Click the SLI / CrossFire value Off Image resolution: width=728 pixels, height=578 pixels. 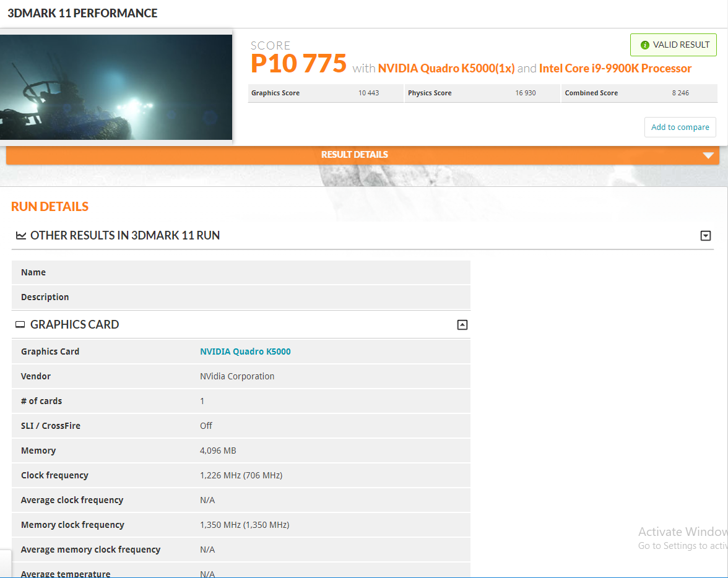[x=206, y=426]
